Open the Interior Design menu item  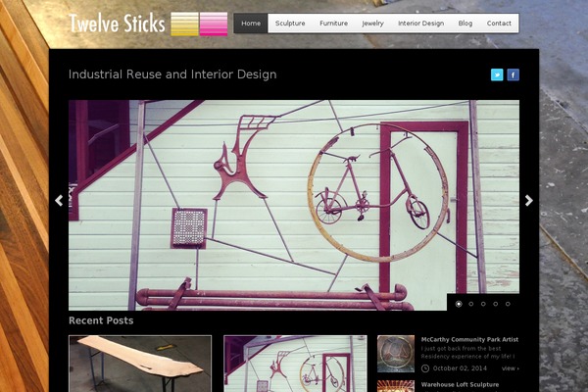tap(420, 24)
